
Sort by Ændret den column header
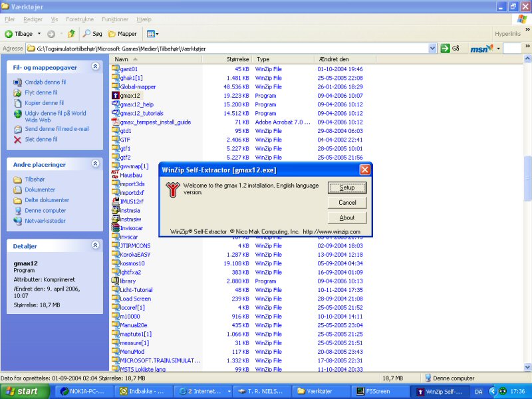pos(345,59)
